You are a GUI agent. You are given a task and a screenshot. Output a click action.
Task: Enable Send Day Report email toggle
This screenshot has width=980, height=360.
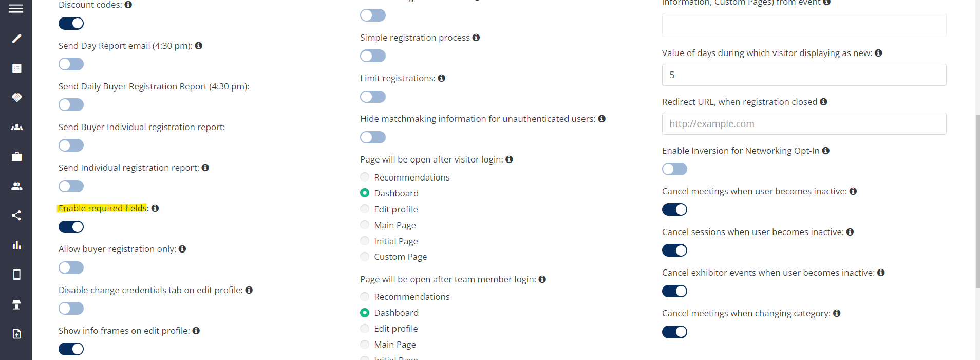[71, 64]
